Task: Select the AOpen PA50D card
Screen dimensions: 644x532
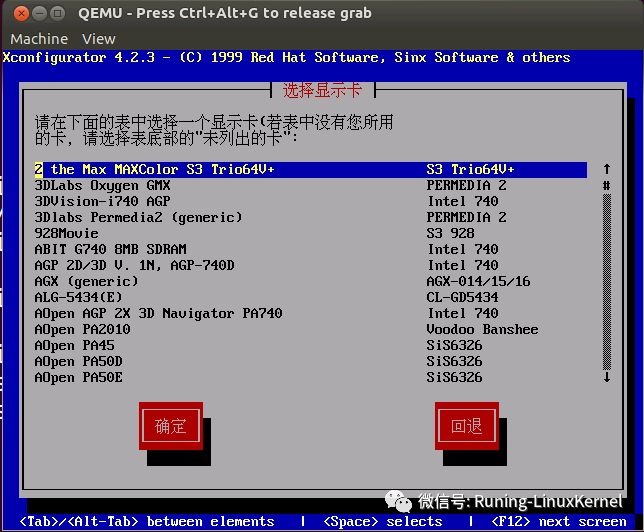Action: 310,362
